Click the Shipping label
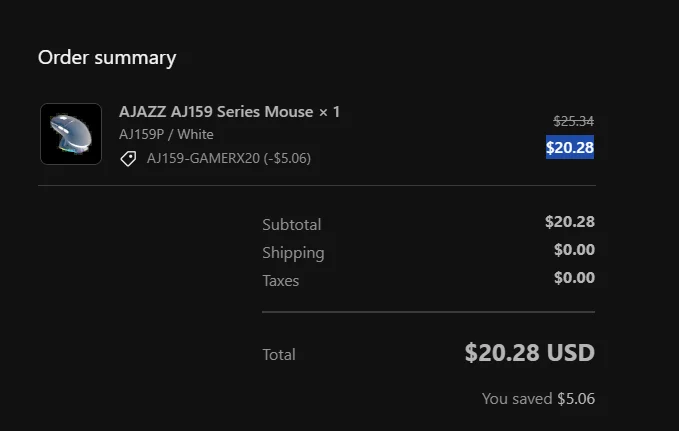This screenshot has width=679, height=431. pyautogui.click(x=293, y=253)
